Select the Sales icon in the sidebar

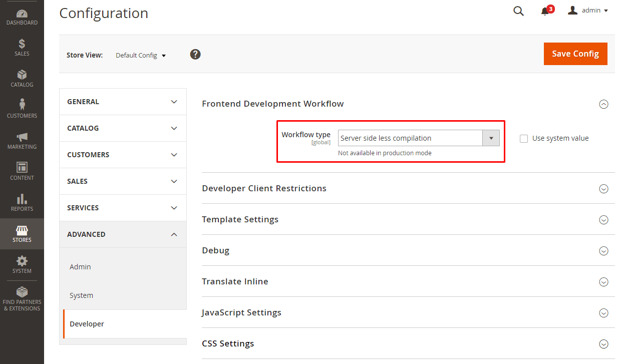click(22, 47)
